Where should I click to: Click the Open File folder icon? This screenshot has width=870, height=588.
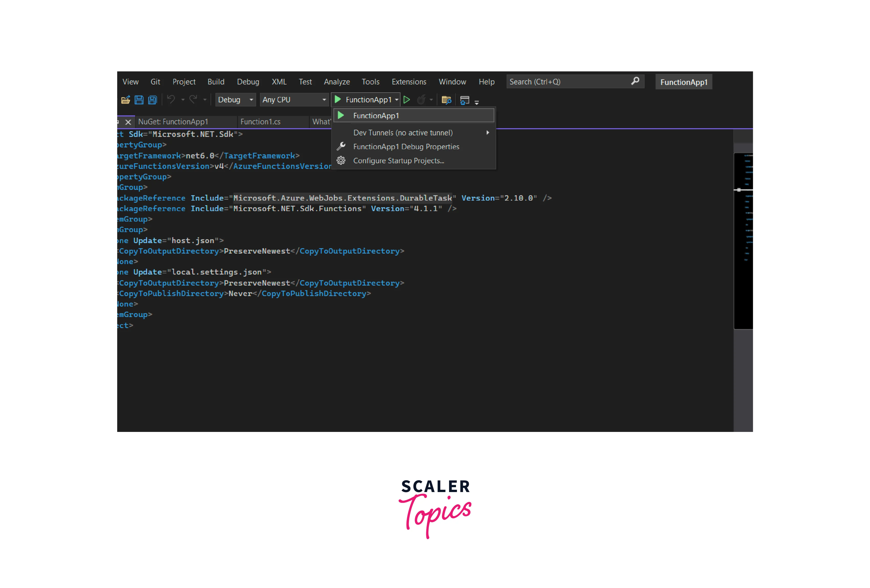pyautogui.click(x=126, y=100)
